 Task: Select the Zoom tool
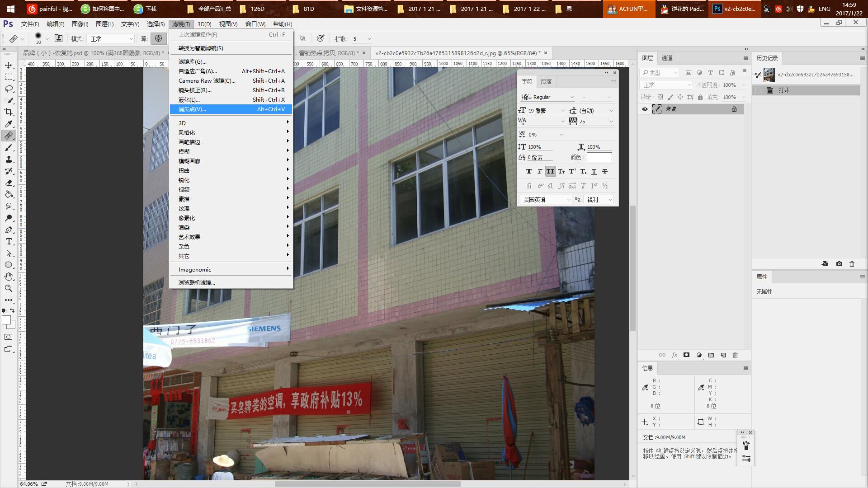(x=9, y=288)
